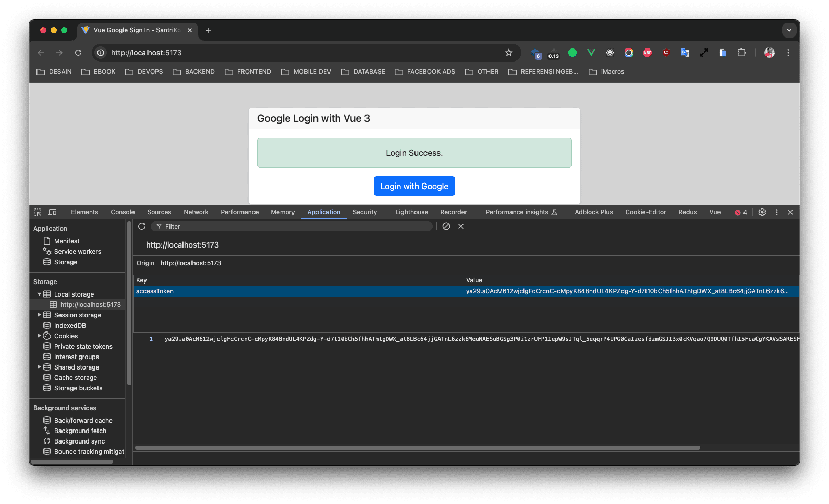The width and height of the screenshot is (829, 504).
Task: Click the accessToken value cell
Action: tap(631, 291)
